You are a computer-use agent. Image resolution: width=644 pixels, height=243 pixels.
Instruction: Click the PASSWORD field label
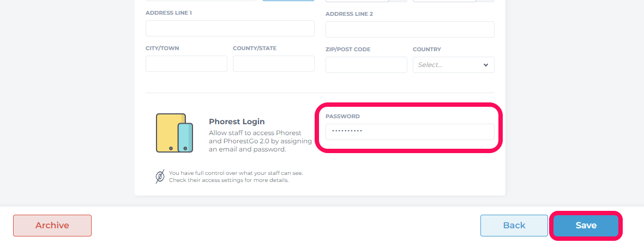[x=342, y=116]
